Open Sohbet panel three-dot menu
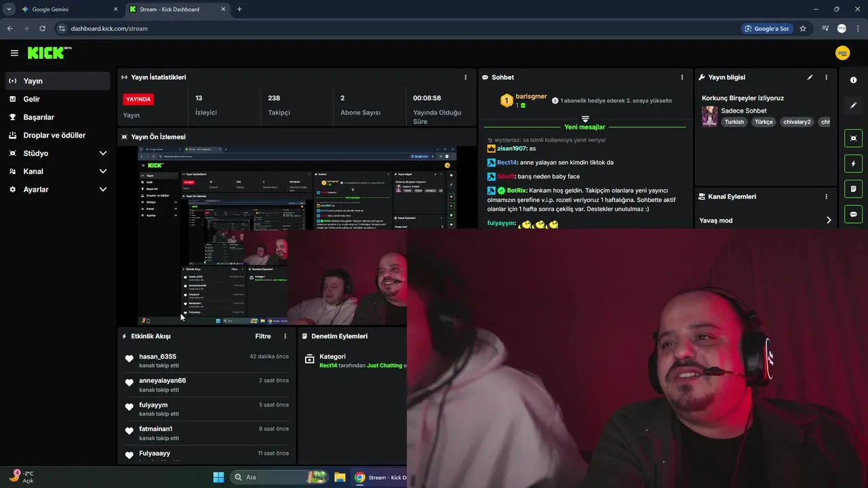The width and height of the screenshot is (868, 488). [682, 77]
